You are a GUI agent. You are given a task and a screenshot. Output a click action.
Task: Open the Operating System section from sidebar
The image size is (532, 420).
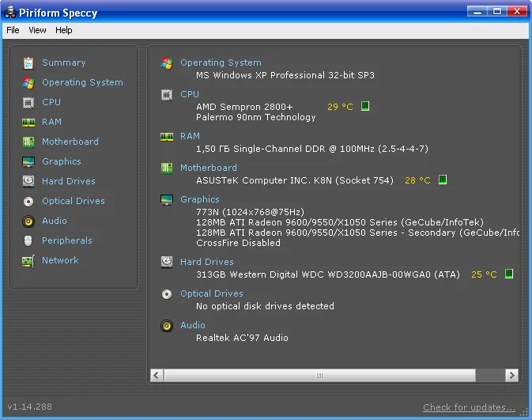[82, 82]
